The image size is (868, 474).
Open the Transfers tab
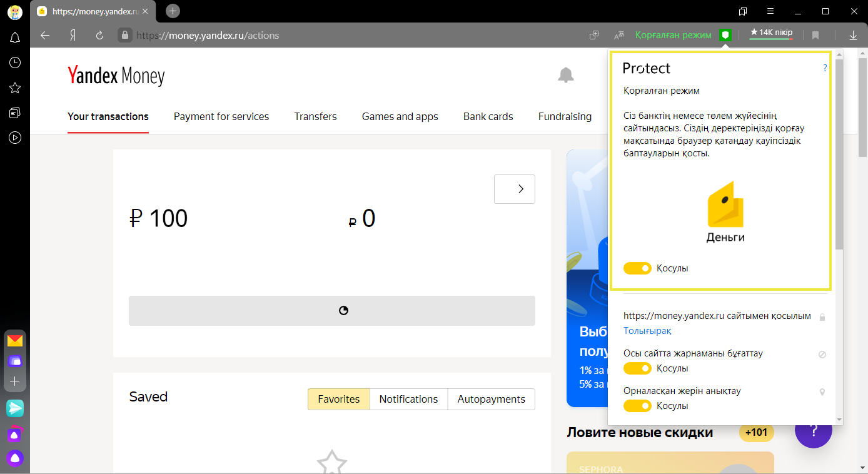click(316, 116)
